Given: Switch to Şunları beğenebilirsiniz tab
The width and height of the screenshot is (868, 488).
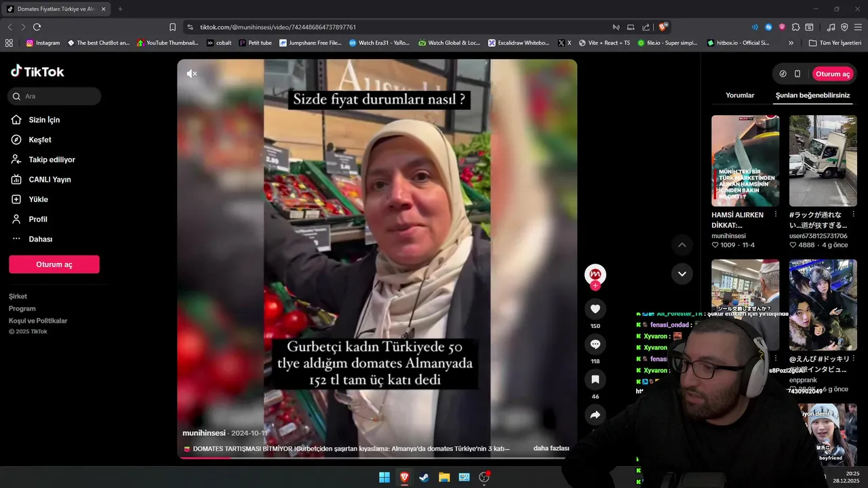Looking at the screenshot, I should point(812,96).
